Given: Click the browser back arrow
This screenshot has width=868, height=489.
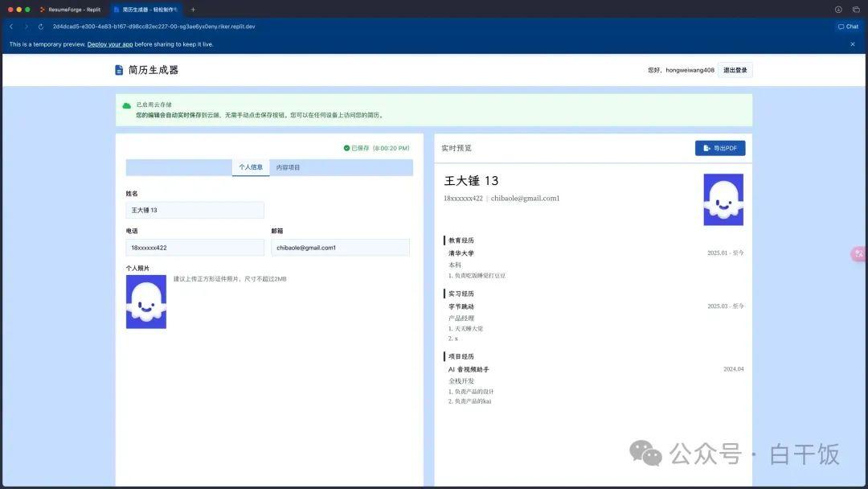Looking at the screenshot, I should 11,27.
